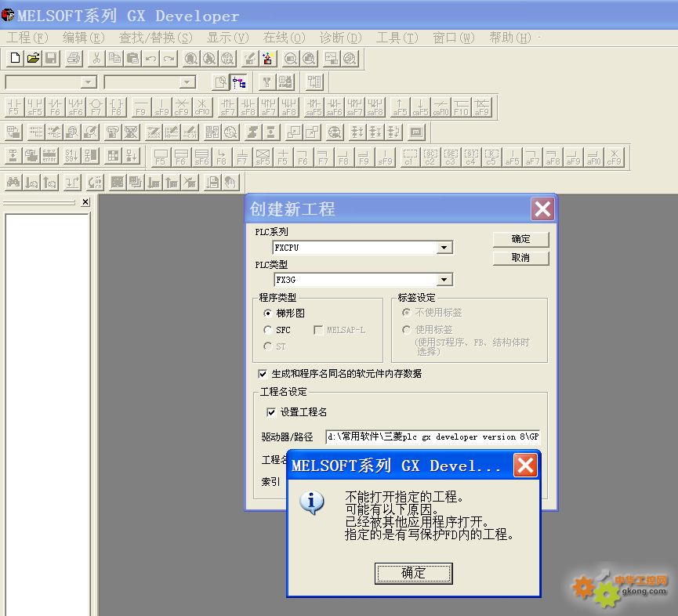Toggle the project data list tree icon

click(x=239, y=82)
